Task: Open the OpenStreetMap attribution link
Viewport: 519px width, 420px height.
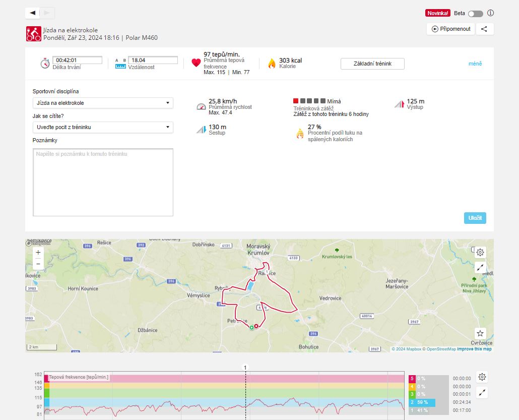Action: tap(439, 349)
